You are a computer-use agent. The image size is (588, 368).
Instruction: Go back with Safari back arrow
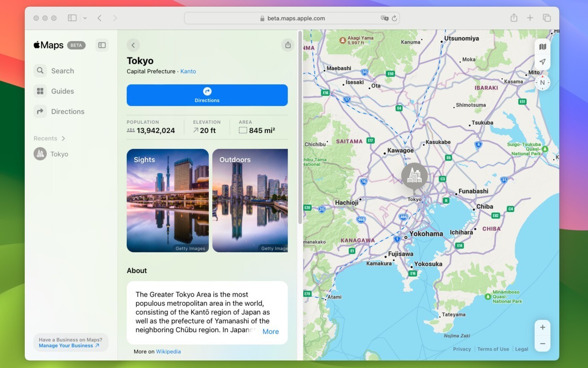[99, 18]
